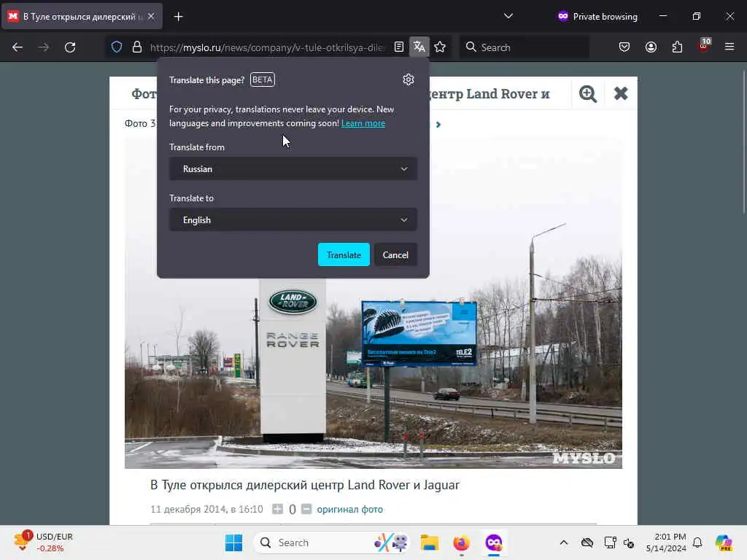Open a new browser tab

(x=178, y=17)
